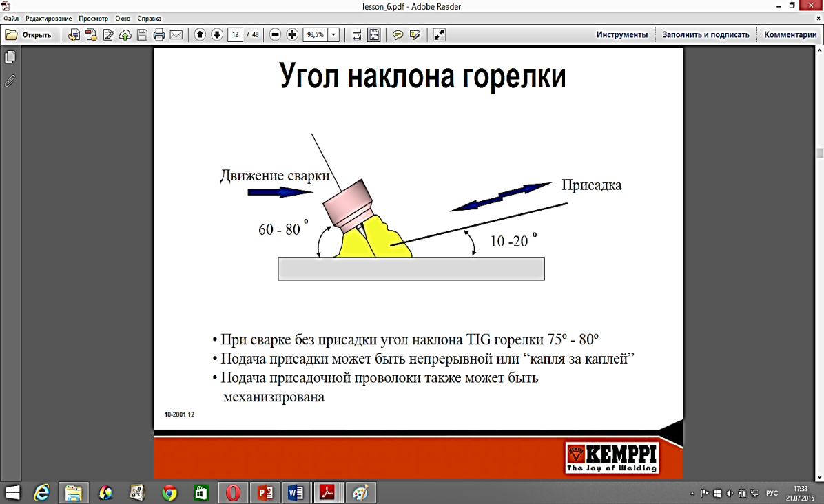Click the Открыть button
Screen dimensions: 824x504
(x=29, y=34)
